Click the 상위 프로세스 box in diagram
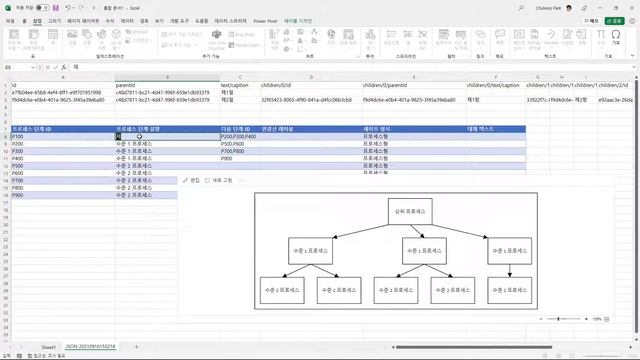 pos(410,211)
